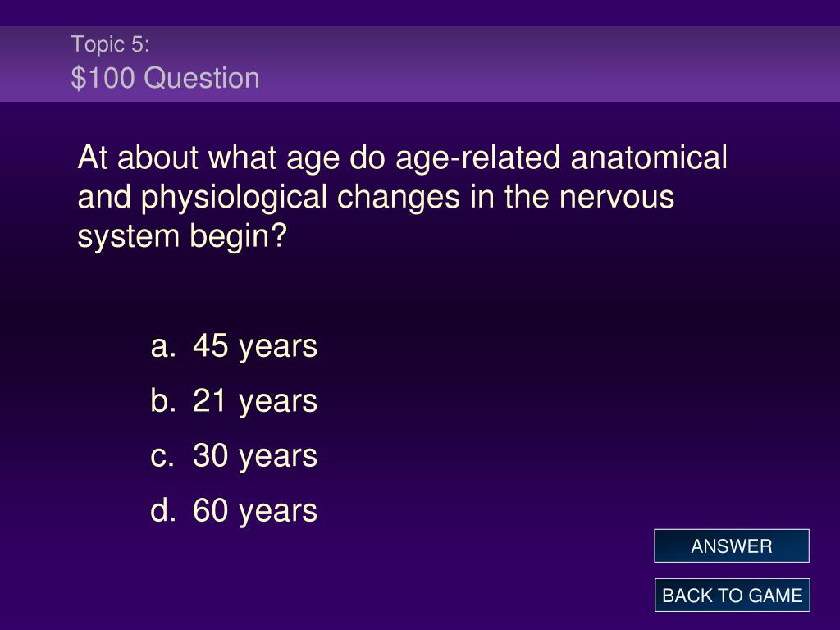This screenshot has width=840, height=630.
Task: Click the "system begin?" line of the question
Action: pyautogui.click(x=183, y=236)
